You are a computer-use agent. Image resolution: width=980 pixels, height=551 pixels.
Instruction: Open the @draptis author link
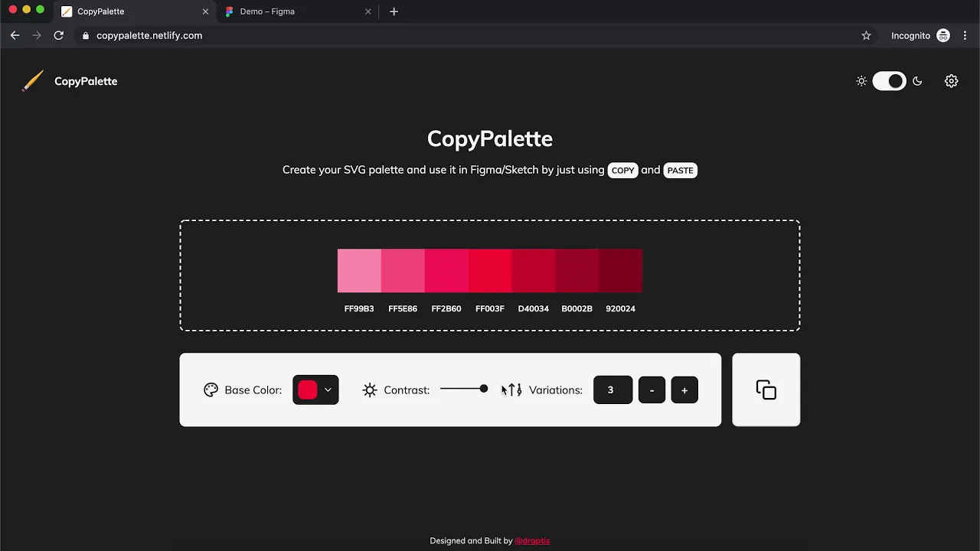(x=532, y=540)
